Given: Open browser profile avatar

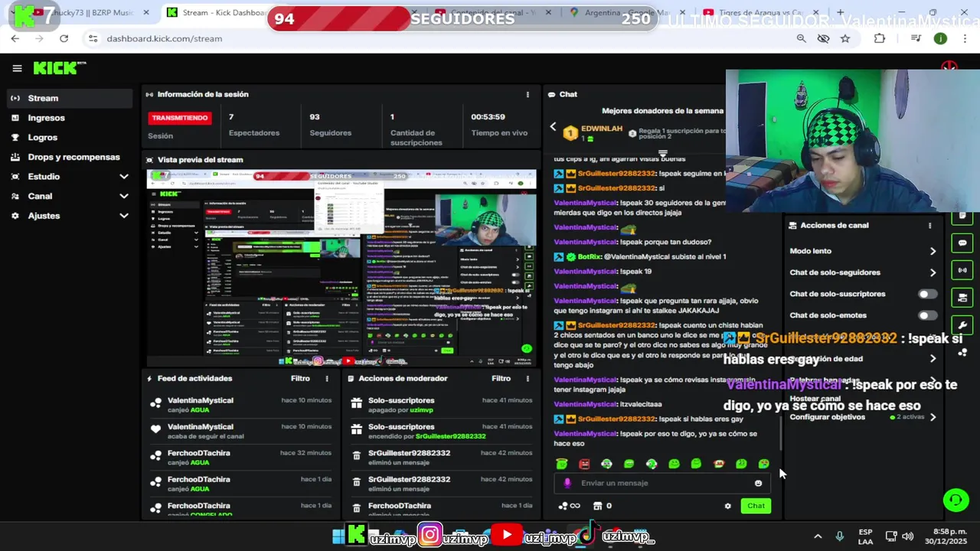Looking at the screenshot, I should pyautogui.click(x=940, y=38).
